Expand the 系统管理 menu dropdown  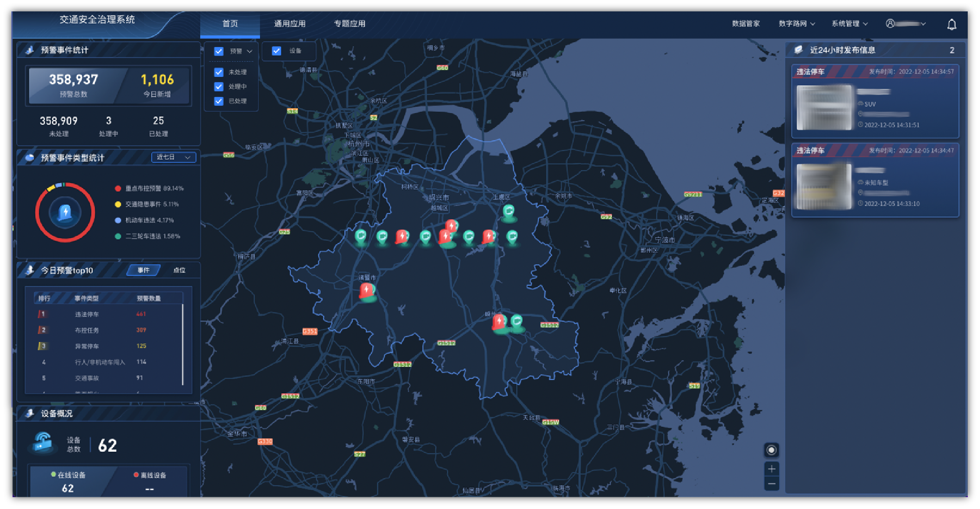849,24
